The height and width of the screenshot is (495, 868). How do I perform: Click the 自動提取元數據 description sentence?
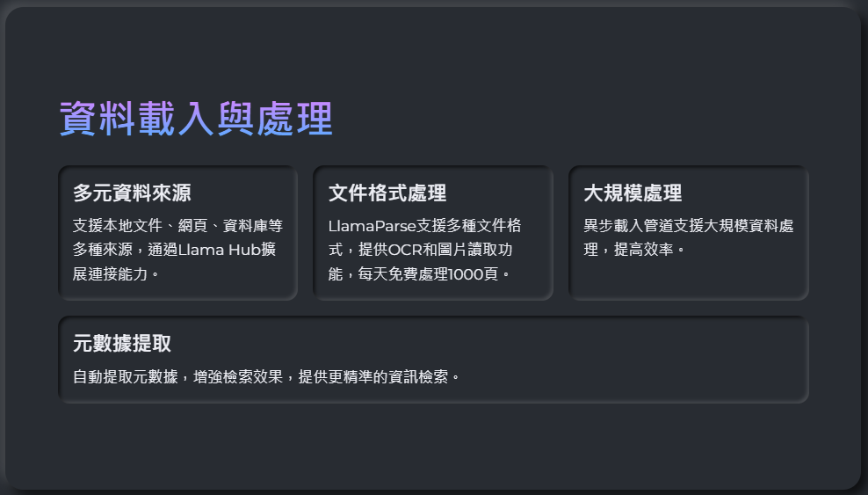tap(266, 377)
